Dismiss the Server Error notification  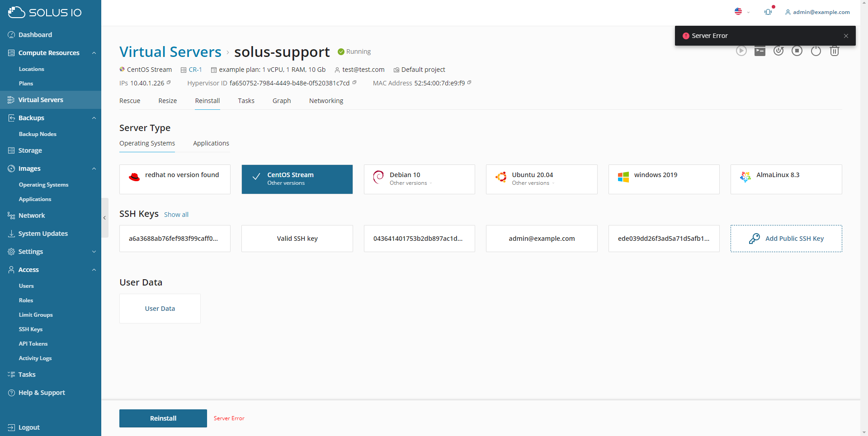point(846,36)
